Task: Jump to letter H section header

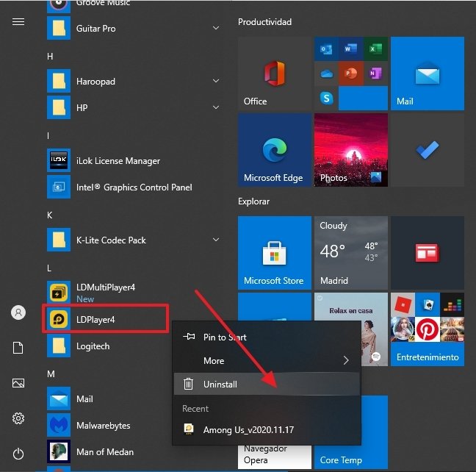Action: (x=50, y=57)
